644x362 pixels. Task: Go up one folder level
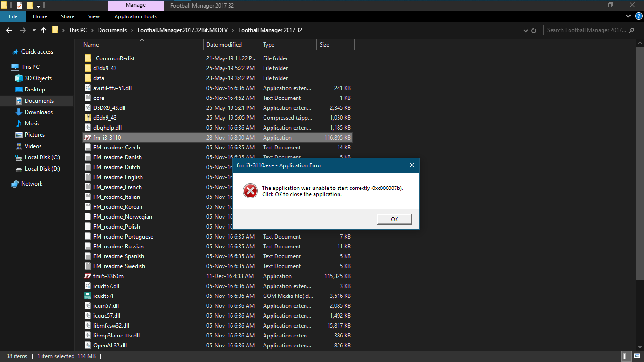44,30
